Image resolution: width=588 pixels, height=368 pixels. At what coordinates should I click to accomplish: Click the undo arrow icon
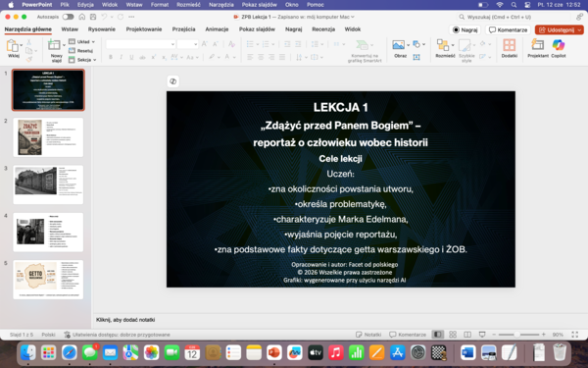point(104,17)
